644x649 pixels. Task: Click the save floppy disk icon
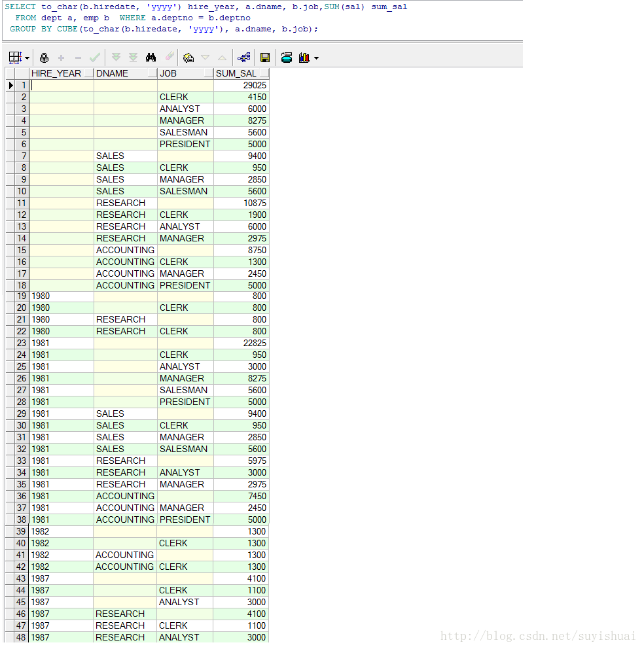tap(265, 58)
